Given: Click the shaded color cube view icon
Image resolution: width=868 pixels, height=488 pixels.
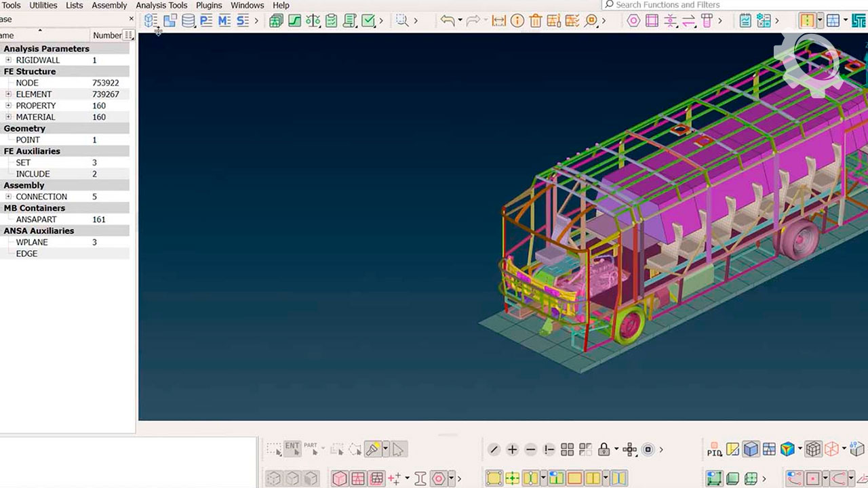Looking at the screenshot, I should click(787, 449).
